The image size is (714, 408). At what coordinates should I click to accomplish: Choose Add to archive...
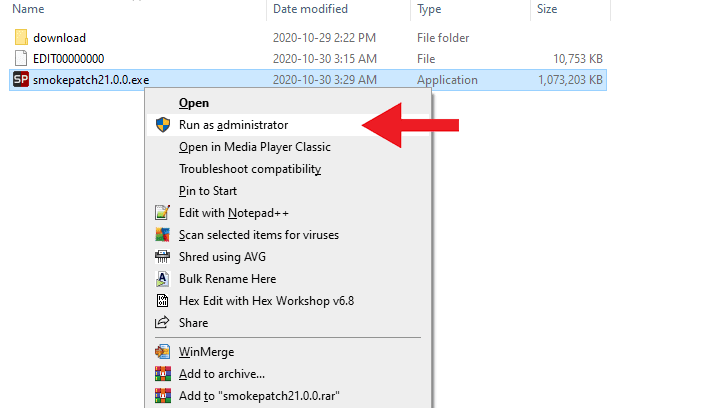221,374
